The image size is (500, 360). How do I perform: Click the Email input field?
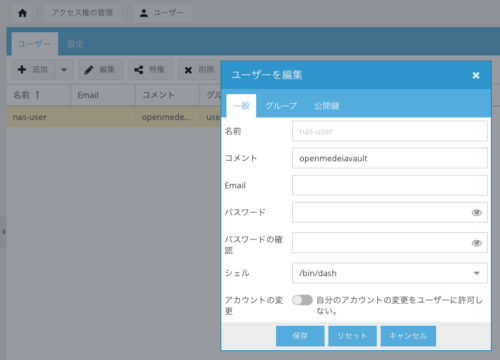[x=390, y=185]
